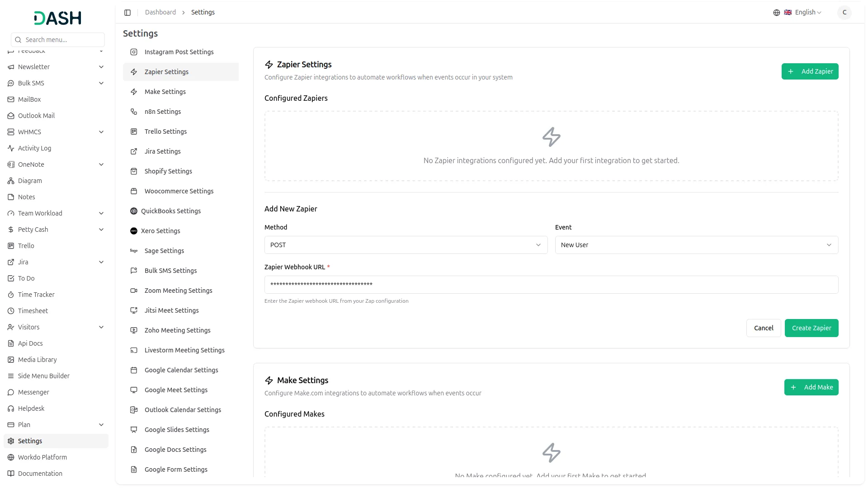868x488 pixels.
Task: Click the Create Zapier button
Action: [x=811, y=328]
